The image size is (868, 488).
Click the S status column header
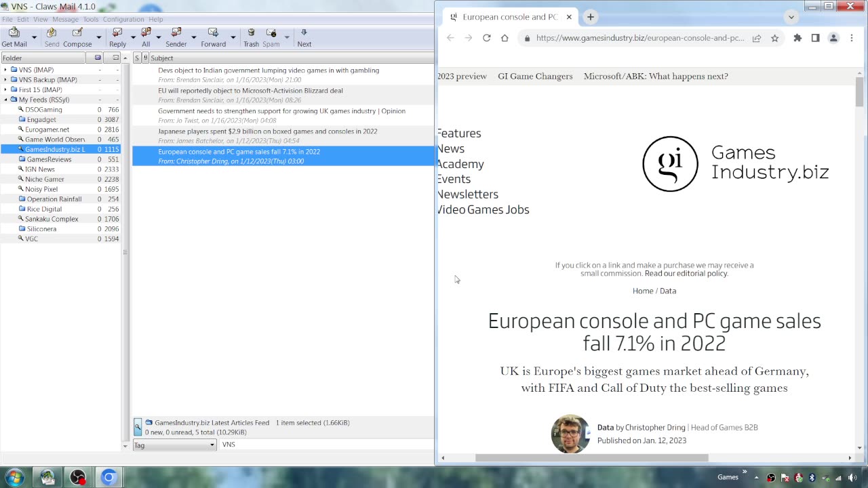tap(137, 58)
